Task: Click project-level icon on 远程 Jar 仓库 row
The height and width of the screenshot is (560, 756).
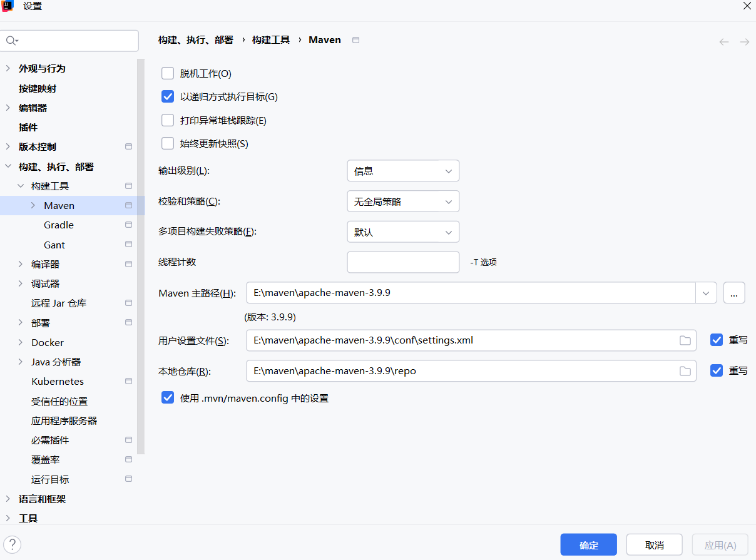Action: (129, 303)
